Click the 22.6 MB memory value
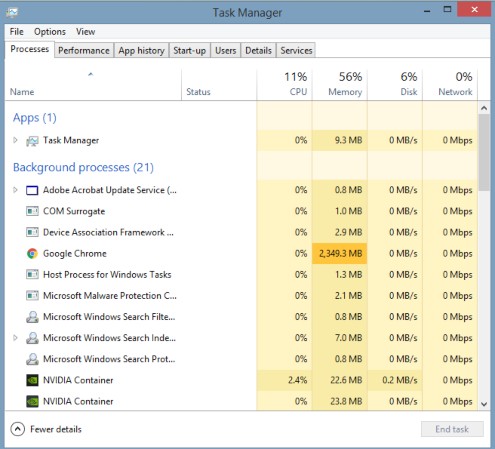 [x=340, y=380]
